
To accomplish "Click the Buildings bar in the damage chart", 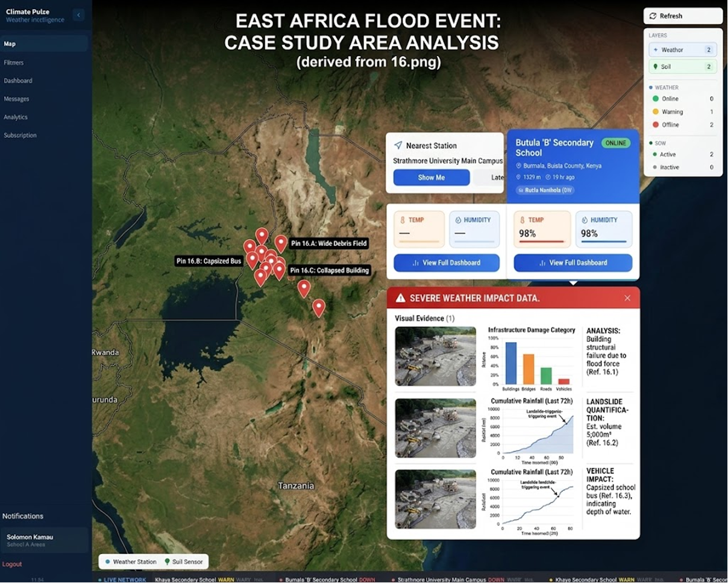I will [x=511, y=363].
